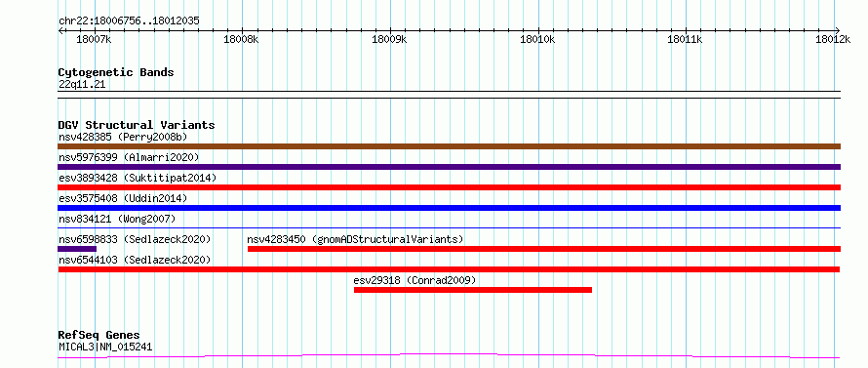Open nsv6544103 (Sedlazeck2020) label

[x=135, y=260]
